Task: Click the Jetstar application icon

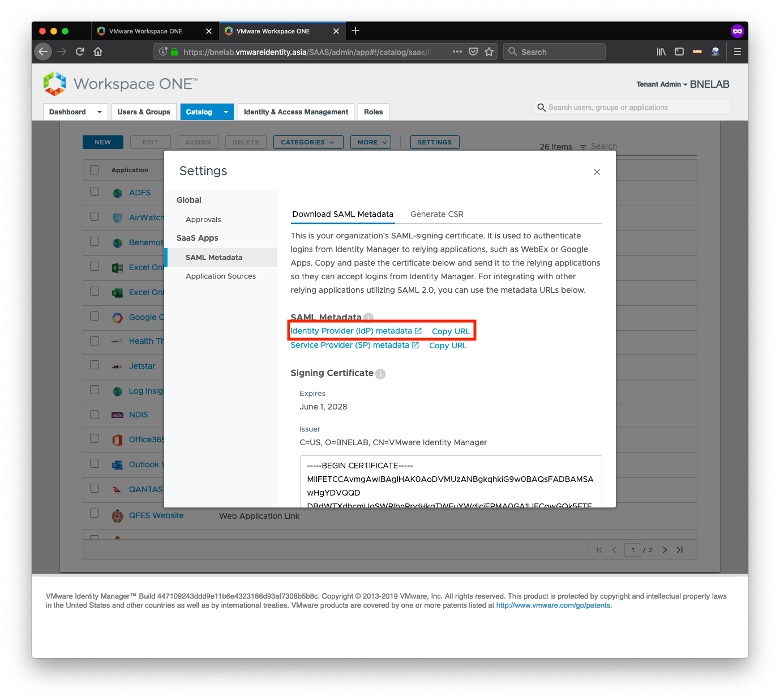Action: pos(117,366)
